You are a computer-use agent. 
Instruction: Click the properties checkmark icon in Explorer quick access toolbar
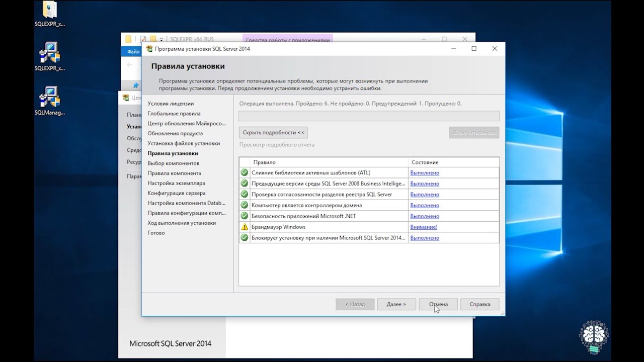143,39
